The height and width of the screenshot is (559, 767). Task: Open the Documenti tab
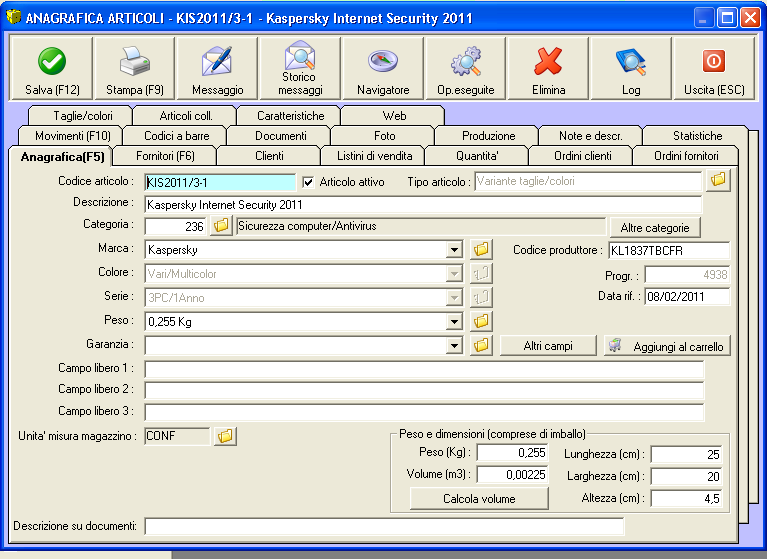coord(280,135)
